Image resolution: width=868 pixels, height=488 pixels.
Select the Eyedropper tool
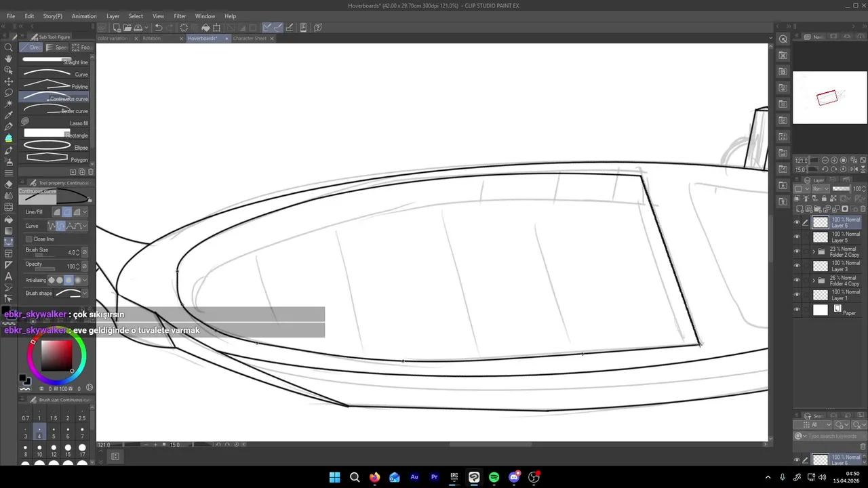click(9, 115)
